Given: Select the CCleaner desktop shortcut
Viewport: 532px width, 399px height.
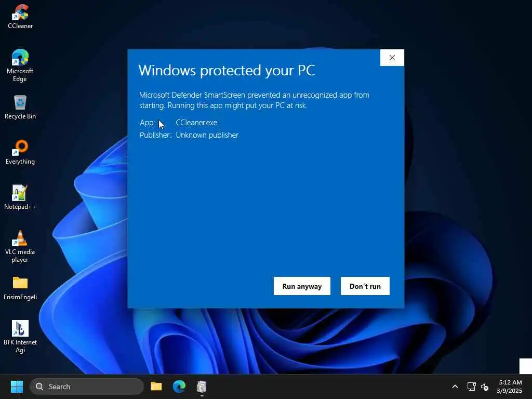Looking at the screenshot, I should (x=20, y=17).
